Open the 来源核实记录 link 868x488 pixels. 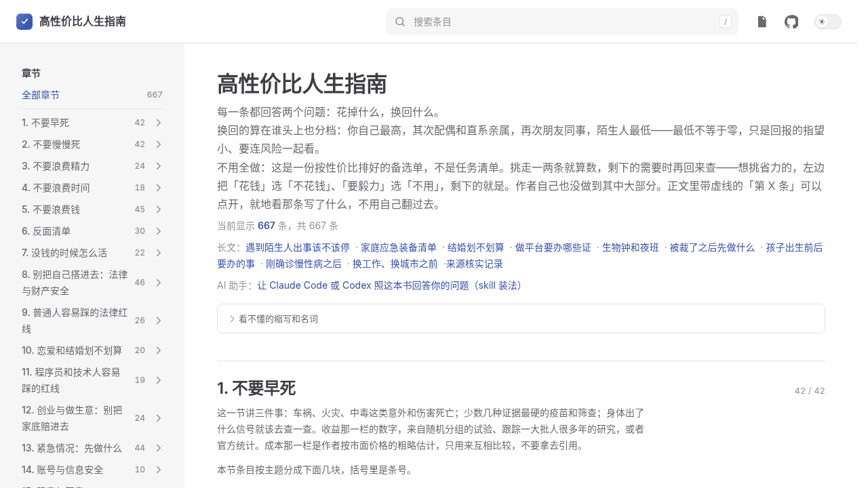475,264
